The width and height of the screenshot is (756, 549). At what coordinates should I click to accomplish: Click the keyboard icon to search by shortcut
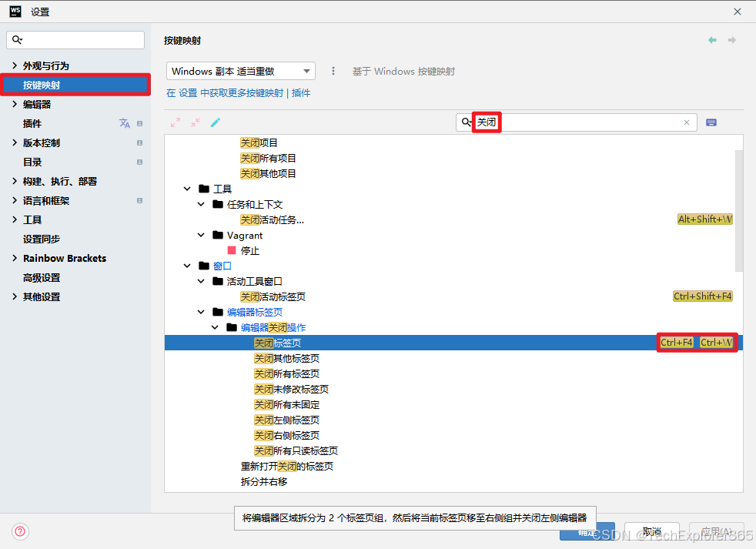[711, 122]
